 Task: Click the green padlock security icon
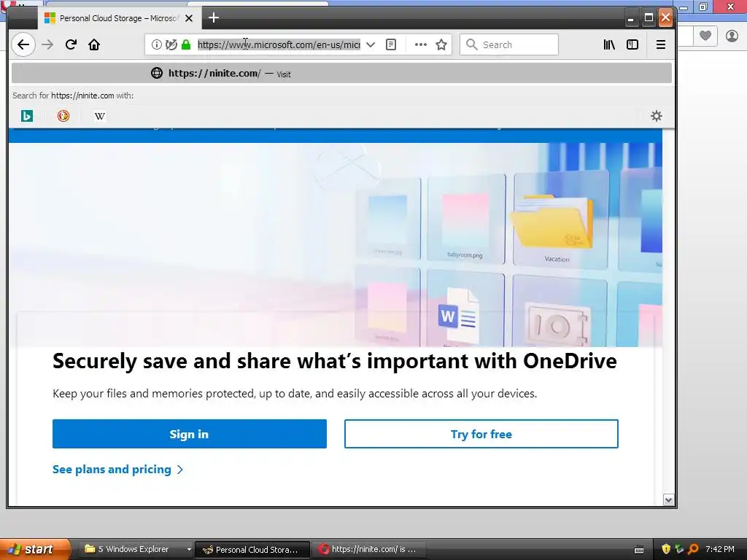pyautogui.click(x=186, y=44)
